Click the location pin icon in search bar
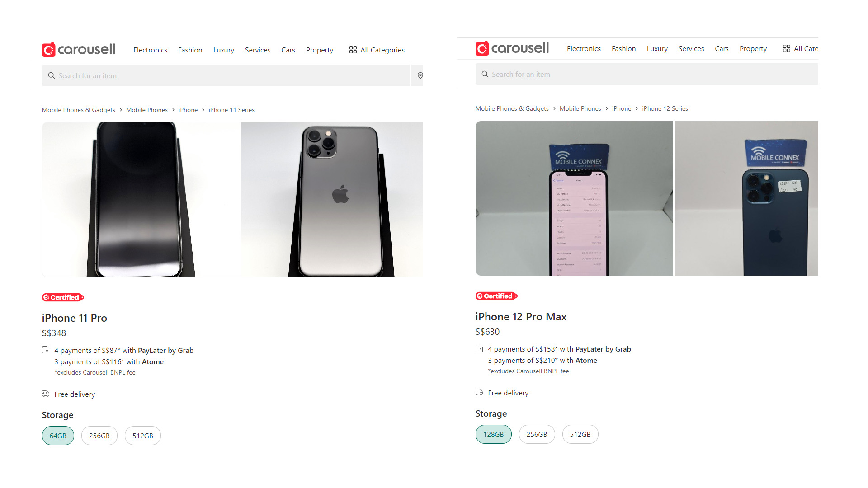The width and height of the screenshot is (868, 488). pos(420,75)
